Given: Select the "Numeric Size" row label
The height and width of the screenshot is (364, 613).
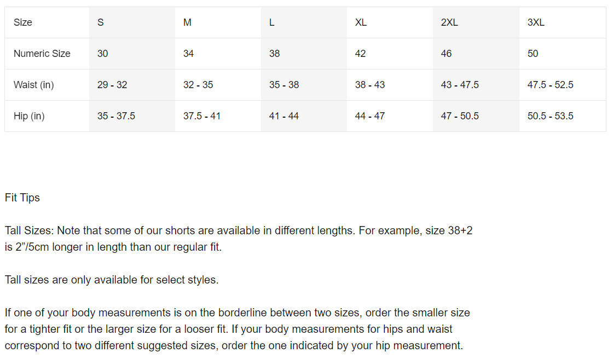Looking at the screenshot, I should 42,54.
